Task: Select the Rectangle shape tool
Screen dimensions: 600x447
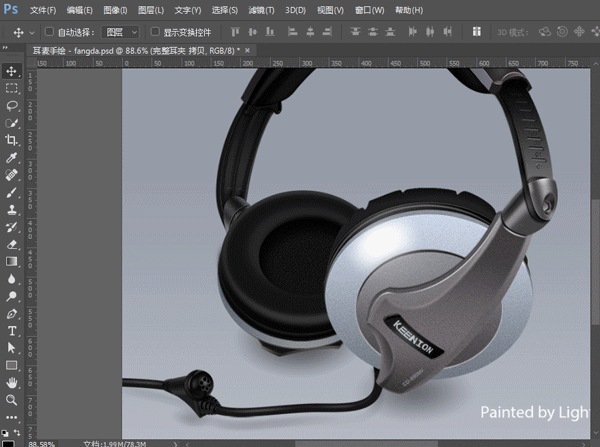Action: pyautogui.click(x=11, y=365)
